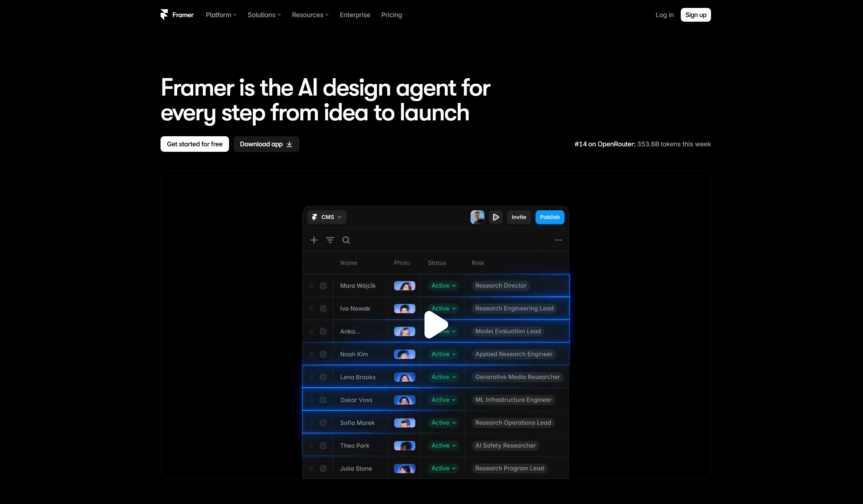Click the Get started for free button
Screen dimensions: 863x504
coord(194,144)
